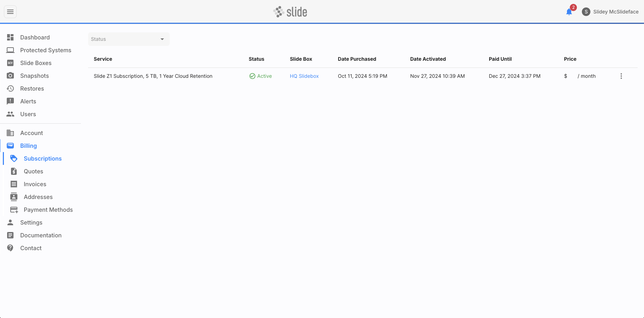644x318 pixels.
Task: Click the Subscriptions tag icon
Action: pos(14,158)
